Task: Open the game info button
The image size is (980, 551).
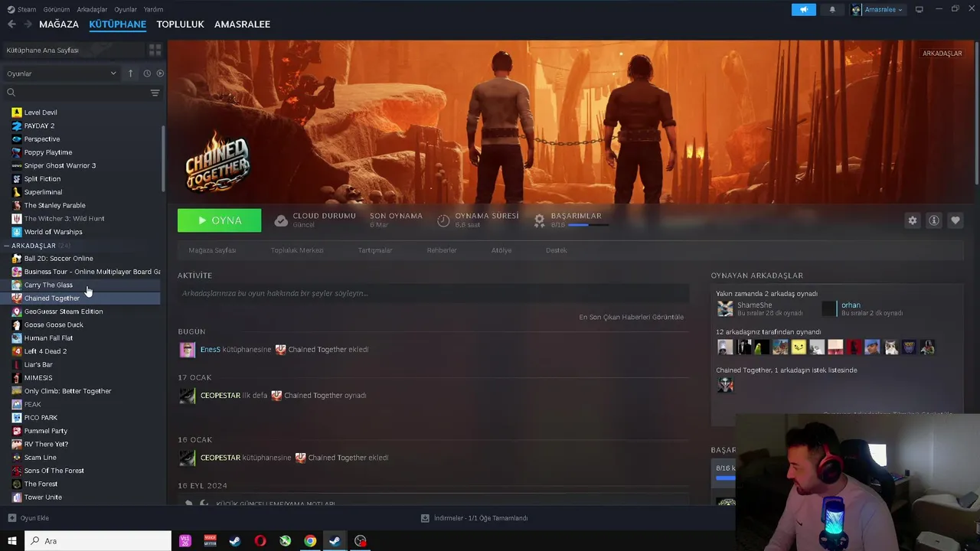Action: (933, 220)
